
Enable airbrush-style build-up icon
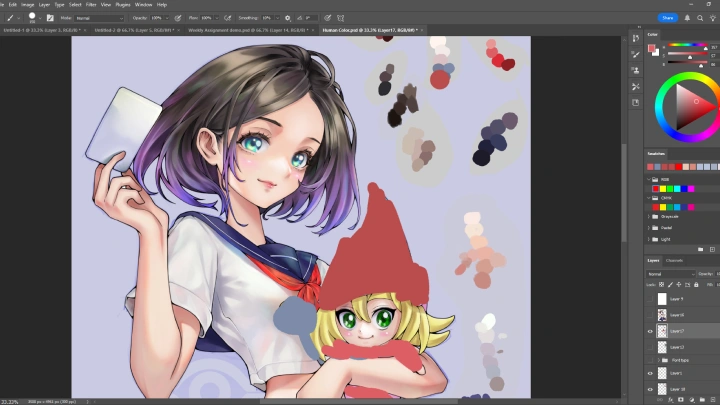pos(227,18)
